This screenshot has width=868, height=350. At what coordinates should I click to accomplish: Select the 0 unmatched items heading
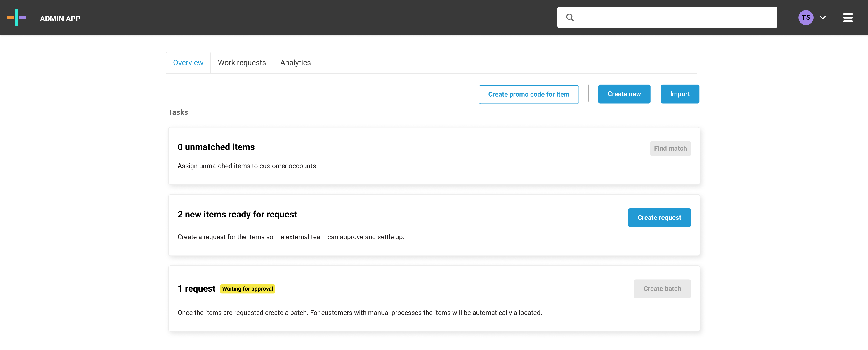click(x=216, y=147)
